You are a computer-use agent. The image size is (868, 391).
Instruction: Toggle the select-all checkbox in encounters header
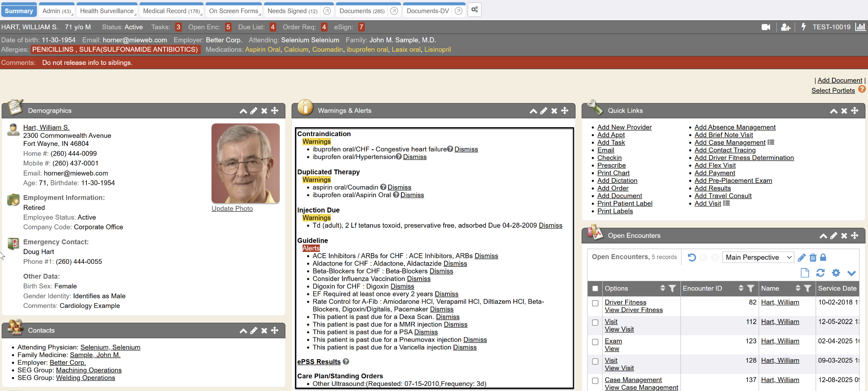pyautogui.click(x=595, y=288)
